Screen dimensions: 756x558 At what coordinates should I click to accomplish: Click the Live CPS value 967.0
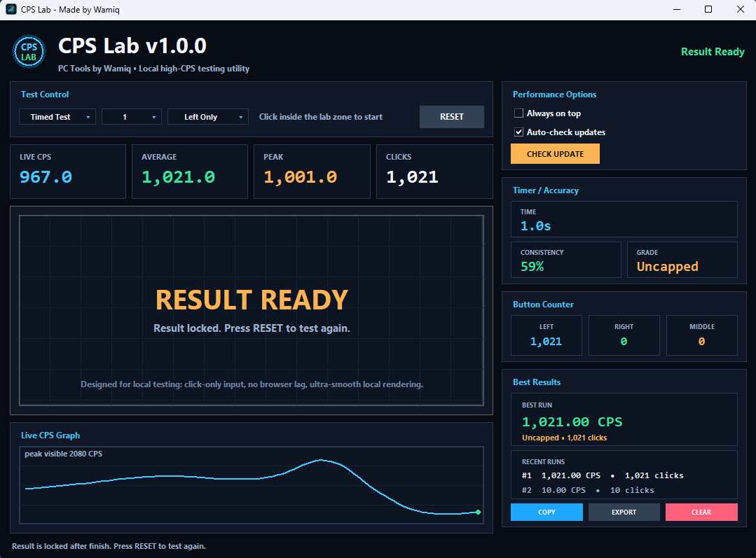click(x=46, y=177)
